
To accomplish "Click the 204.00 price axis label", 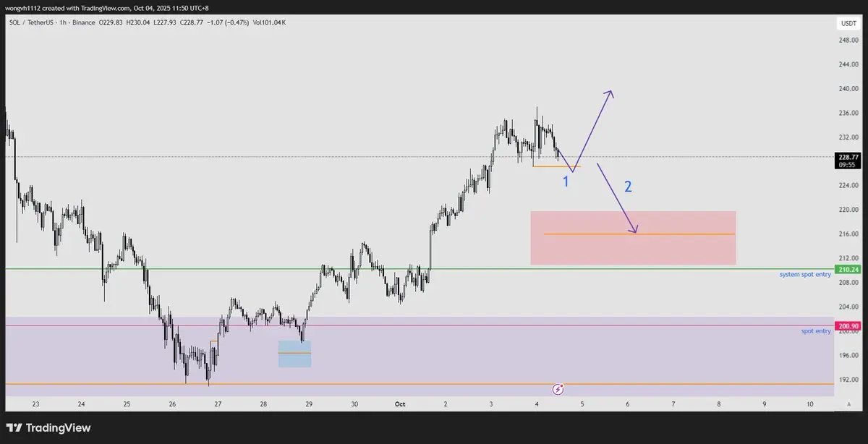I will click(848, 307).
